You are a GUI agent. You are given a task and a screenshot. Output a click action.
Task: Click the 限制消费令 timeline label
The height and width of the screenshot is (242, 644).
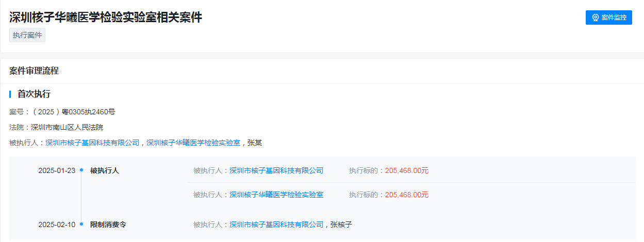[108, 224]
